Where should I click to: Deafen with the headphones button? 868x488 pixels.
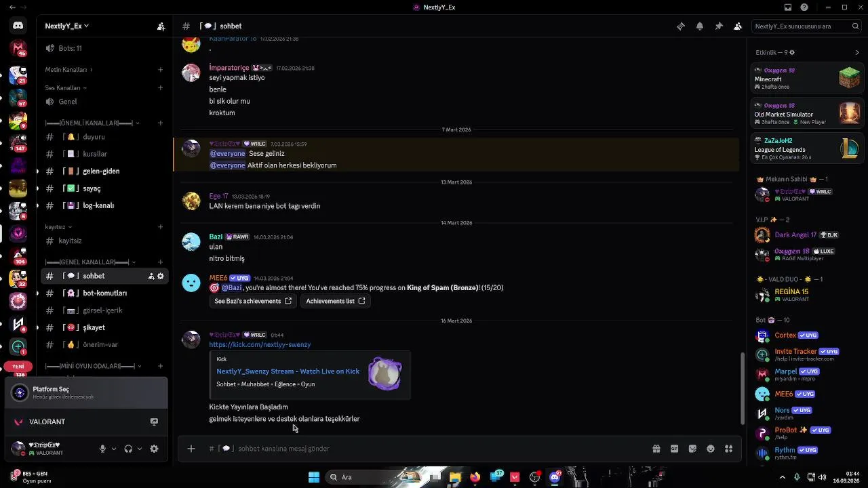(128, 449)
